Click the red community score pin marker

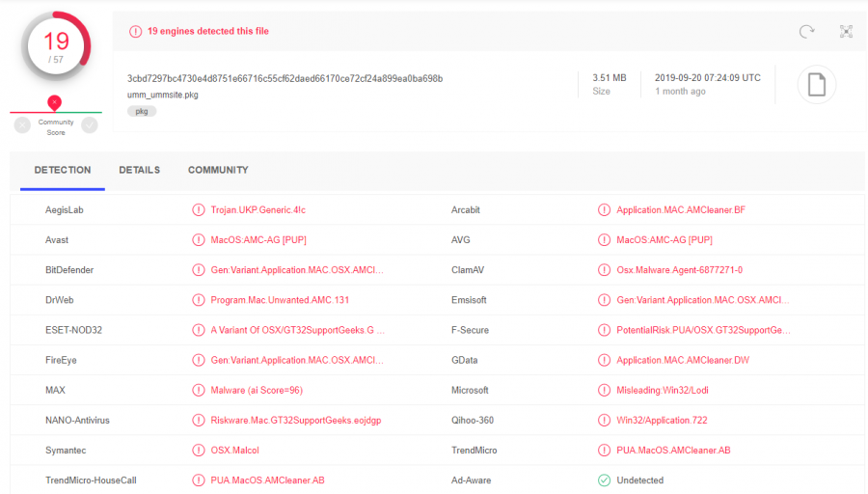click(54, 102)
